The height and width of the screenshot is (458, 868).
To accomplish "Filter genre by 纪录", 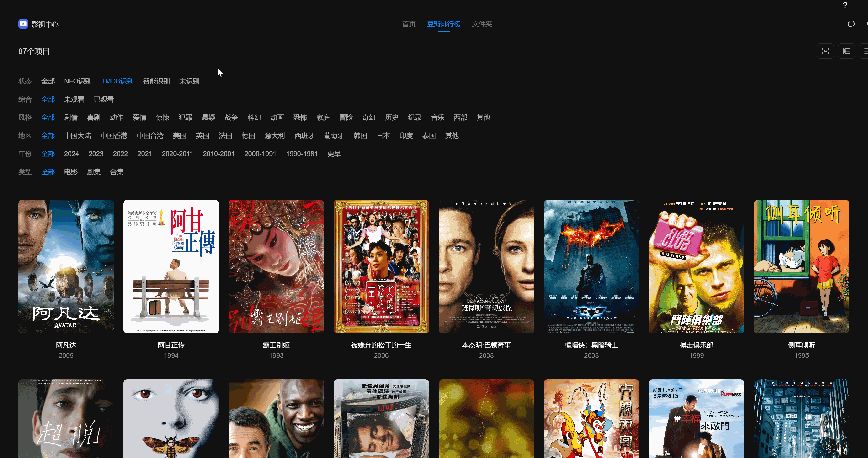I will (415, 117).
